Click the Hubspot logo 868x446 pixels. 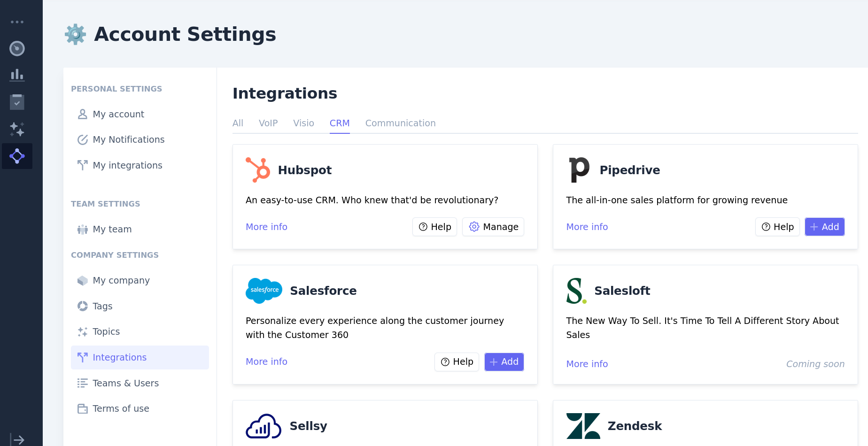(258, 170)
